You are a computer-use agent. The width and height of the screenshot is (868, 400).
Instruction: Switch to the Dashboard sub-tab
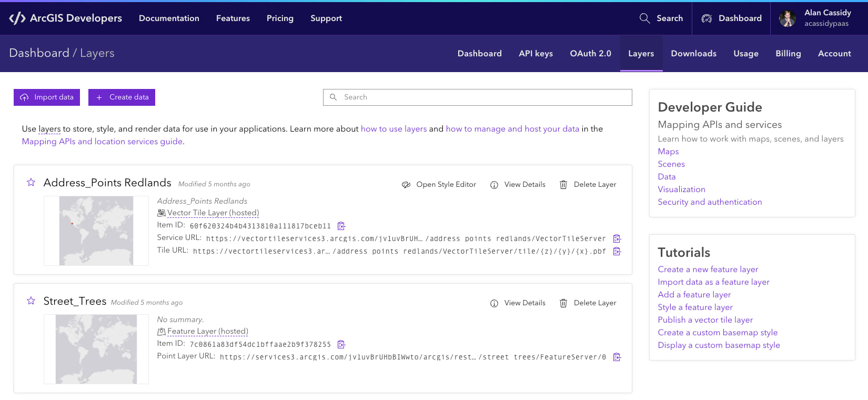[479, 53]
